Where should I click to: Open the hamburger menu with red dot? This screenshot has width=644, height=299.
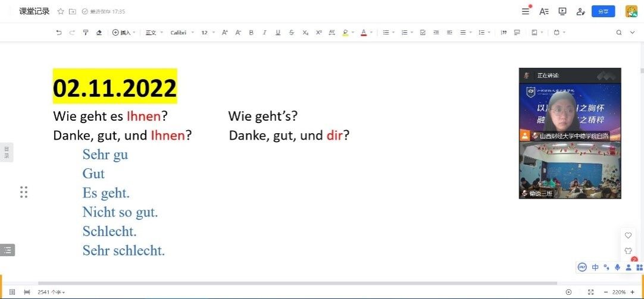526,11
